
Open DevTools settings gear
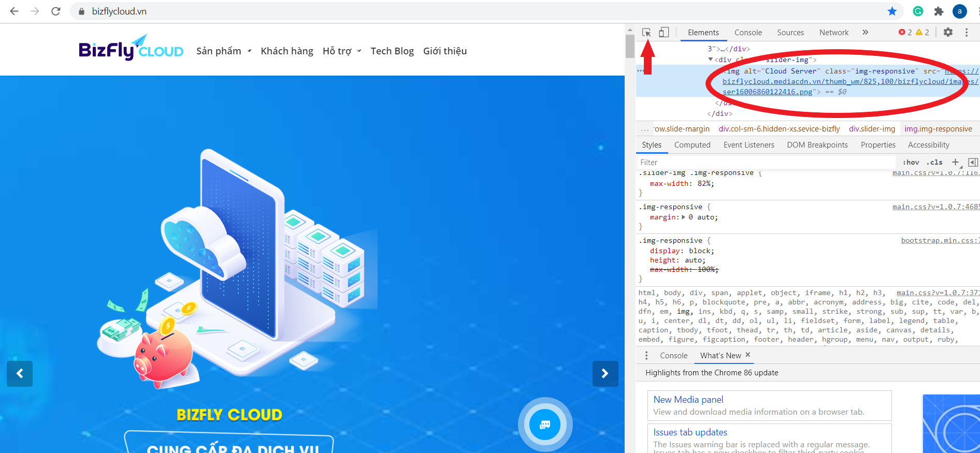click(948, 32)
